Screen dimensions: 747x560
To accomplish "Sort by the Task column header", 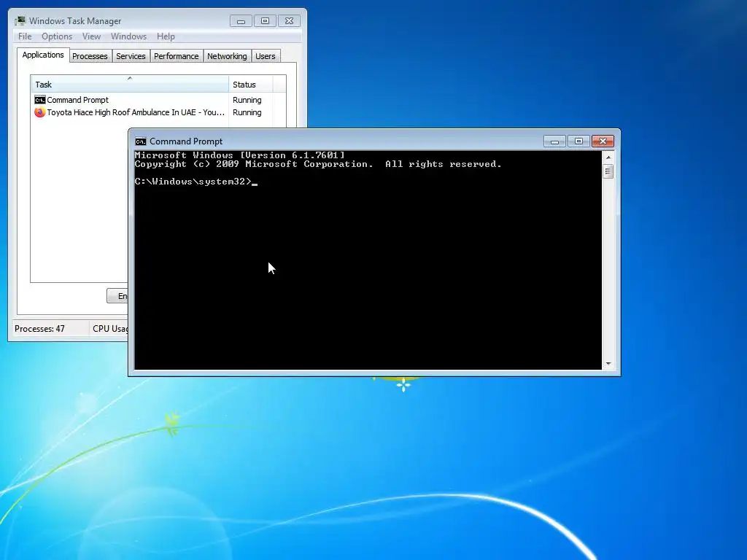I will tap(130, 85).
